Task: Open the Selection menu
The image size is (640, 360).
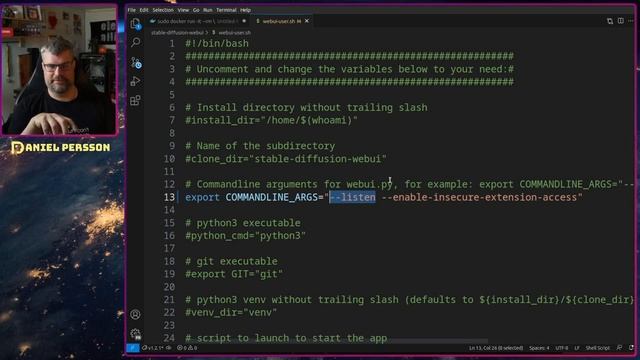Action: 163,10
